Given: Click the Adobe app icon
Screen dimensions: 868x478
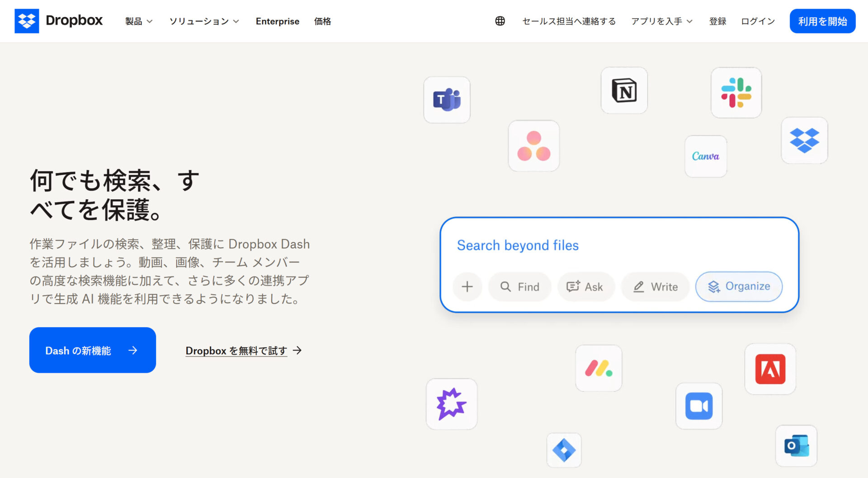Looking at the screenshot, I should (770, 369).
